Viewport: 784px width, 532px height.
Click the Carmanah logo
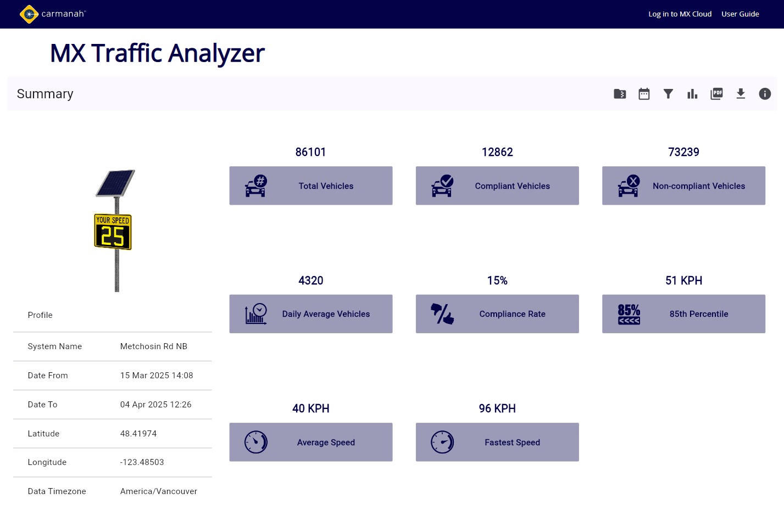click(53, 14)
